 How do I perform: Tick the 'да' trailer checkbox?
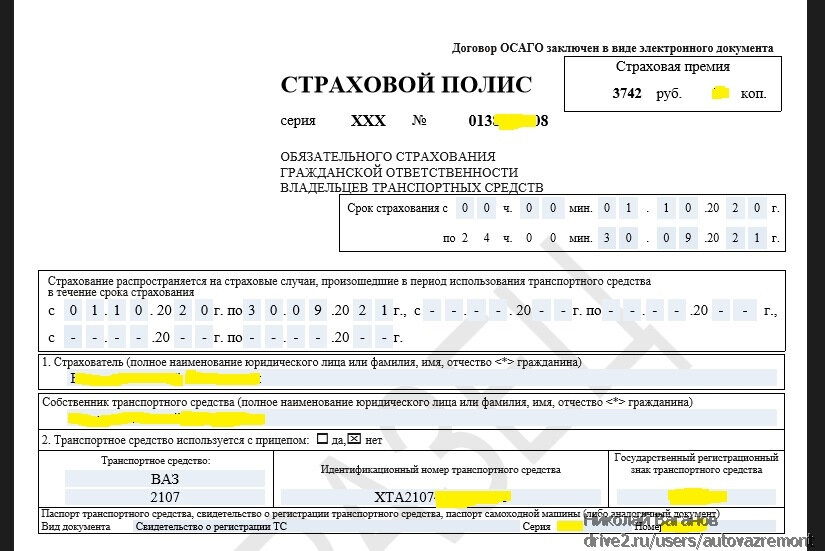323,438
